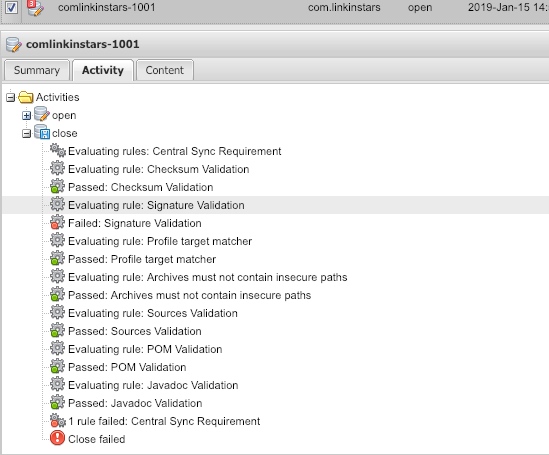Click red gear icon for Failed Signature Validation
The width and height of the screenshot is (549, 455).
(x=57, y=222)
